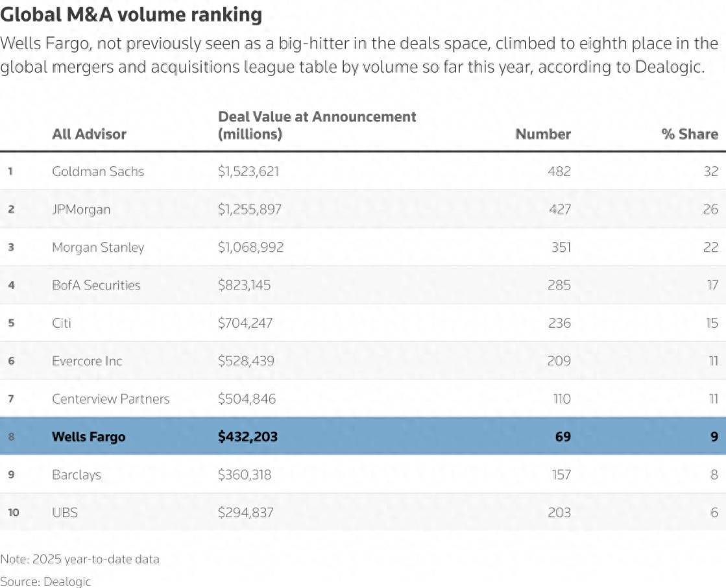This screenshot has width=726, height=588.
Task: Select Evercore Inc's deal number 209
Action: 558,361
